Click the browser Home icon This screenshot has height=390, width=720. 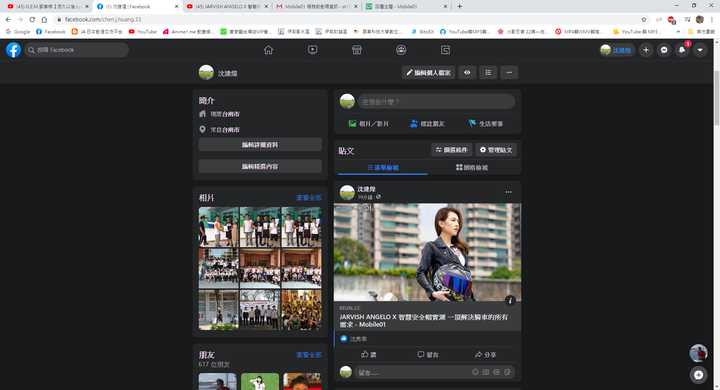(44, 19)
